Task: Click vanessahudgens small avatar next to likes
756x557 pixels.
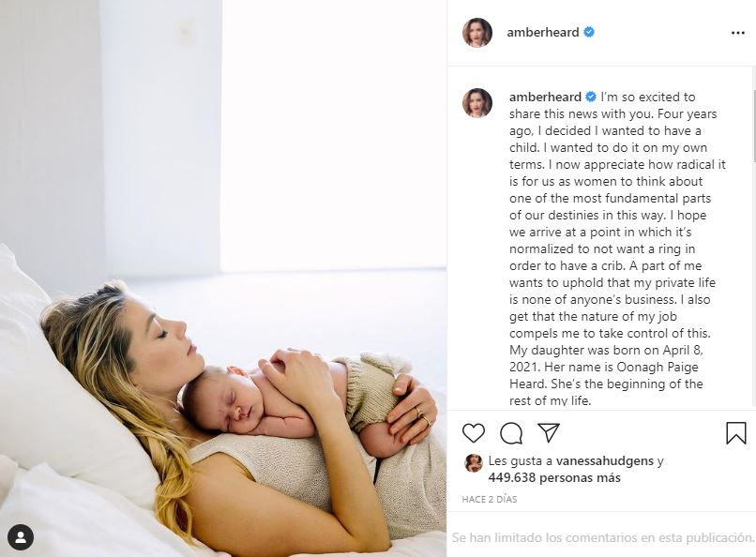Action: click(473, 462)
